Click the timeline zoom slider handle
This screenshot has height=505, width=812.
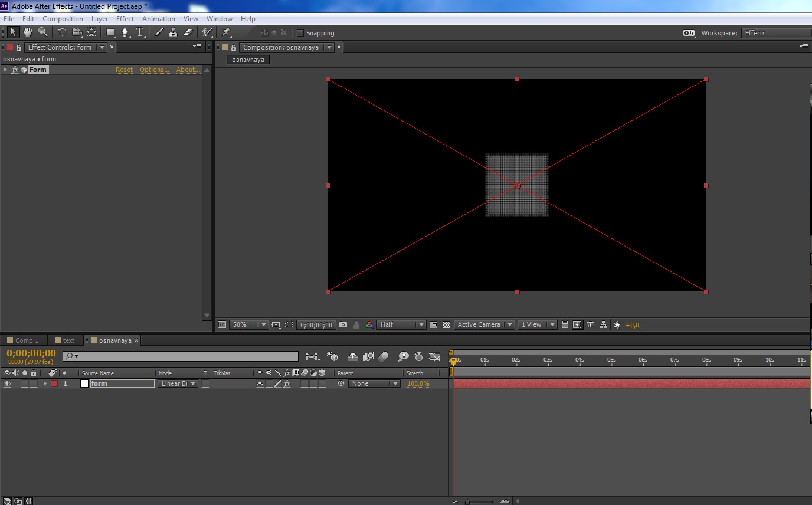467,501
